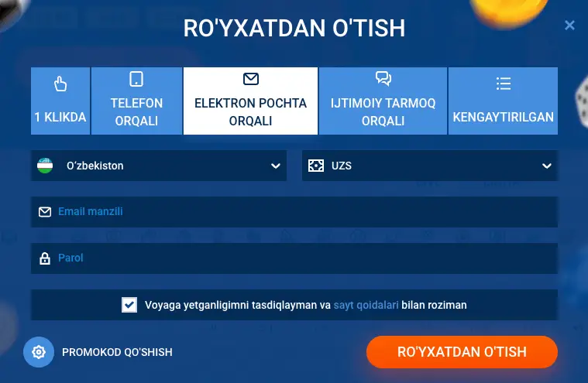Click the Parol password field
This screenshot has width=588, height=383.
click(x=294, y=258)
